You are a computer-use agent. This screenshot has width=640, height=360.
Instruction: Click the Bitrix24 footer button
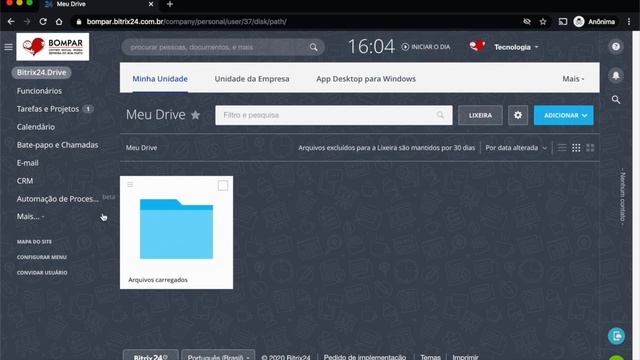(151, 356)
